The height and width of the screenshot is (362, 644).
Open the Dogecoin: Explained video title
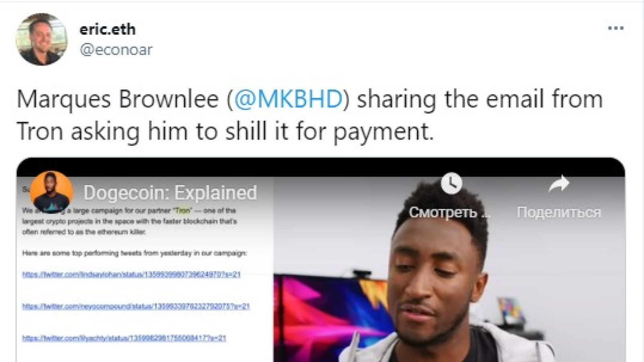(x=170, y=193)
